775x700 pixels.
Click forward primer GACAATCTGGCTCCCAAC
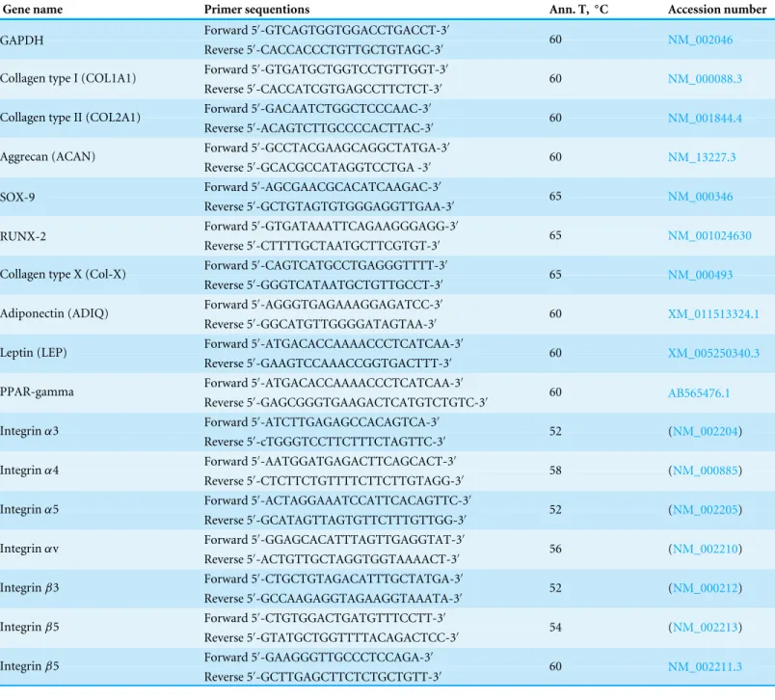point(318,108)
